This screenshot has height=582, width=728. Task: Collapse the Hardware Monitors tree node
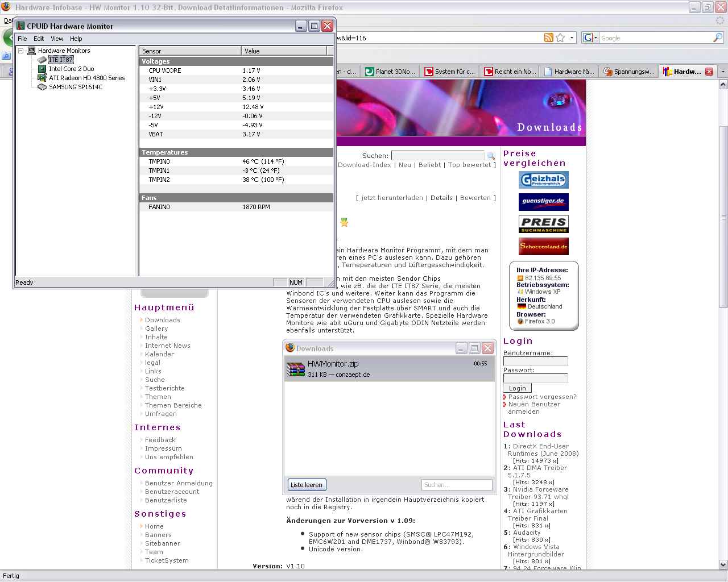(20, 51)
